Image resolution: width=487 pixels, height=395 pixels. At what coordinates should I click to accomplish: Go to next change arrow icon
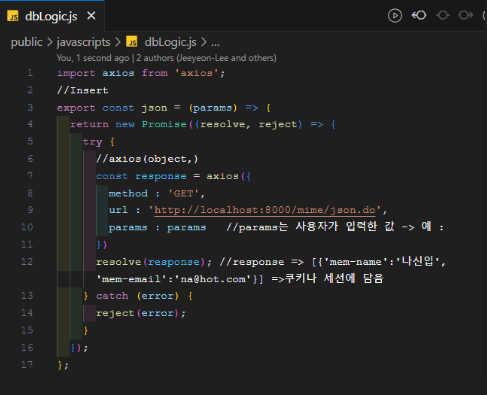[465, 15]
